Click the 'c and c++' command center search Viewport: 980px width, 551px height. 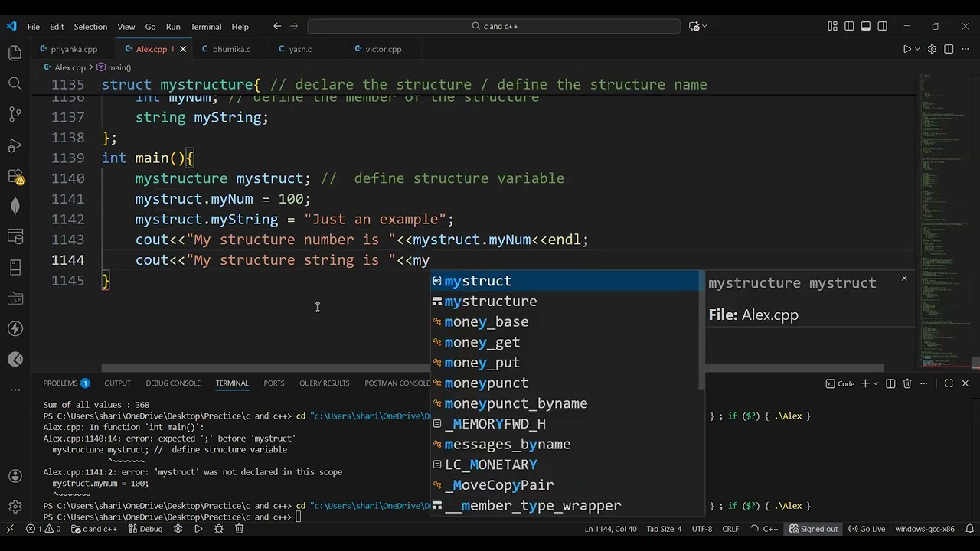[494, 26]
